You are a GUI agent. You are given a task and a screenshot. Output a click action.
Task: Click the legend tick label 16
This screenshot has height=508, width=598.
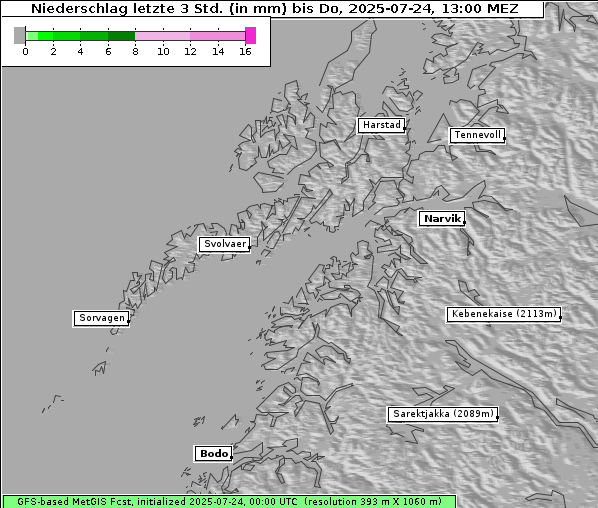click(245, 51)
